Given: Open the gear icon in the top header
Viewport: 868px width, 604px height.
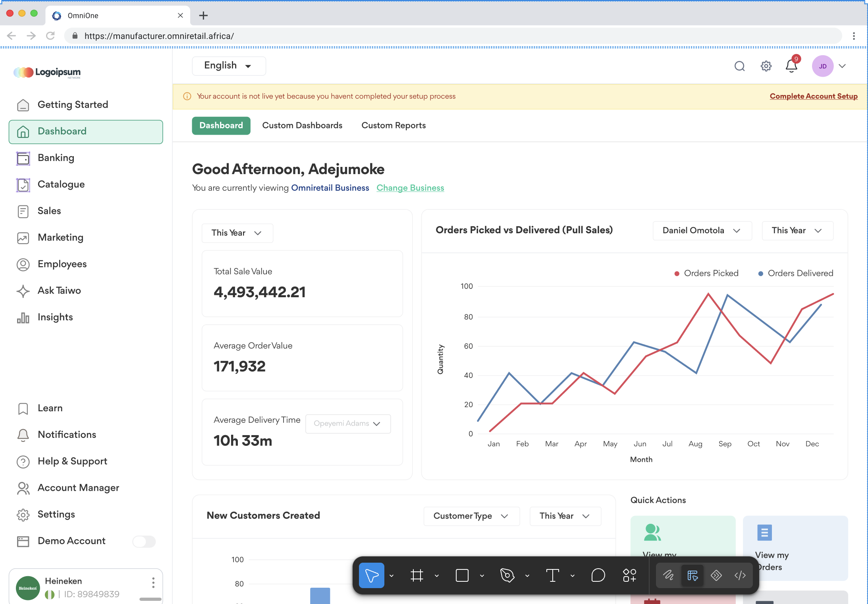Looking at the screenshot, I should (766, 66).
